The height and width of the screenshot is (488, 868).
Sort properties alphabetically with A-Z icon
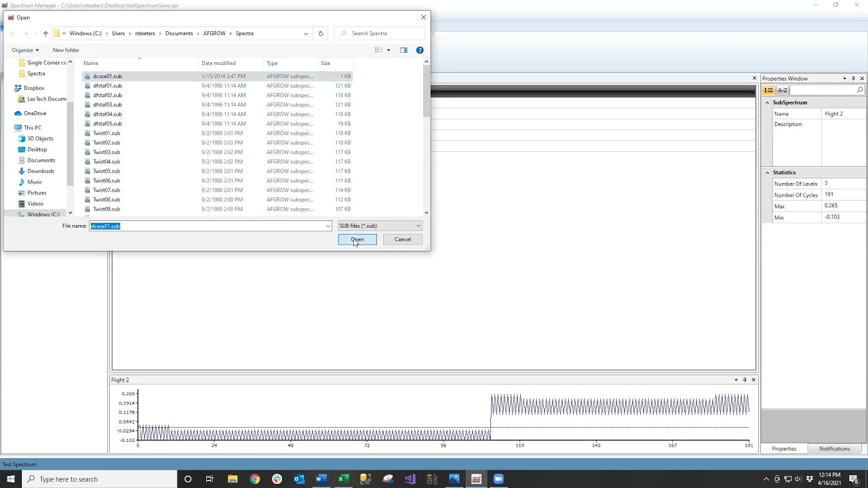pyautogui.click(x=783, y=90)
